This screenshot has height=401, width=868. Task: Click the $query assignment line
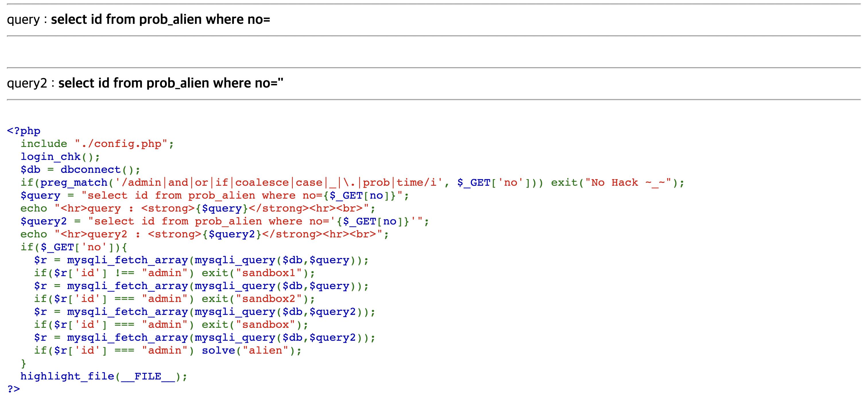click(214, 195)
